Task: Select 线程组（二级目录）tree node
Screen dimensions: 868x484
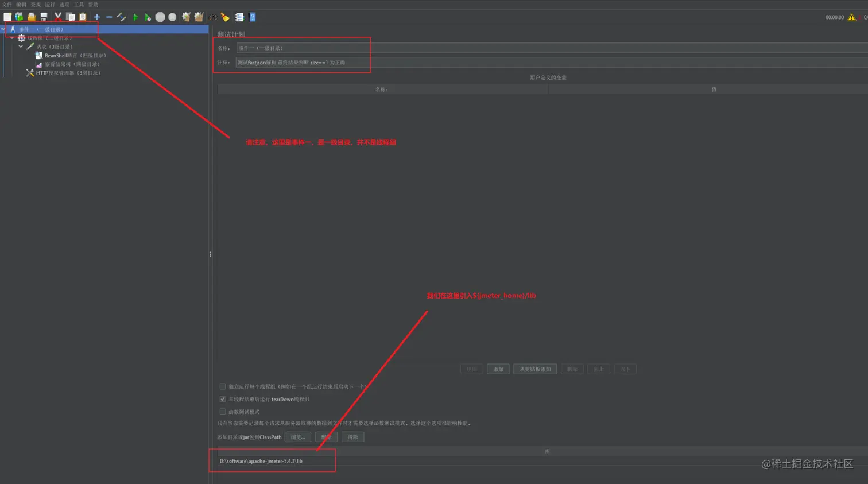Action: coord(49,38)
